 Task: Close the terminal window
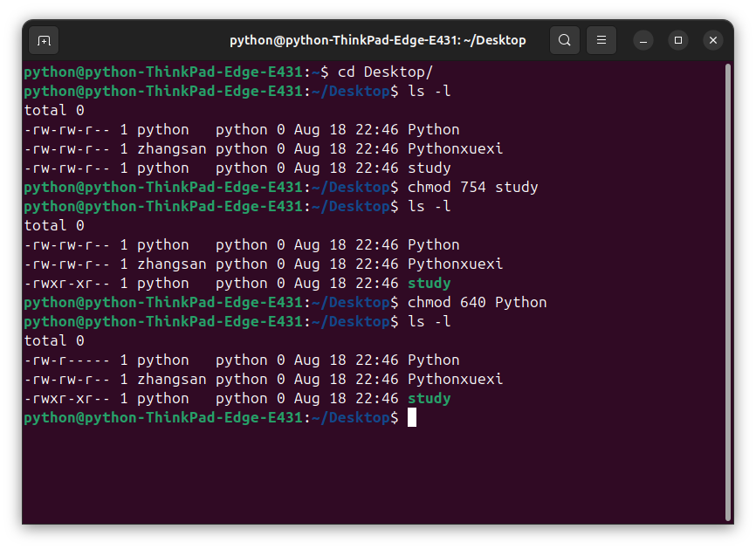tap(713, 40)
